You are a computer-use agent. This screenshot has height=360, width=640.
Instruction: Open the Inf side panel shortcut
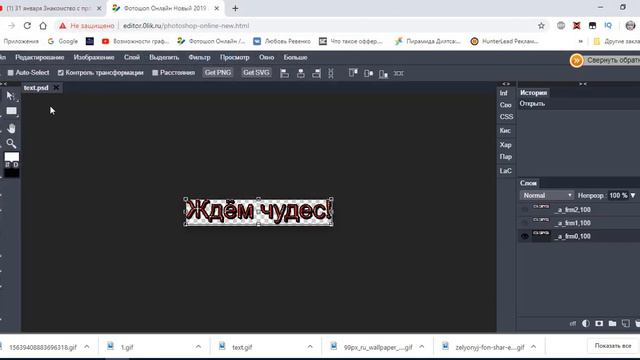(504, 93)
